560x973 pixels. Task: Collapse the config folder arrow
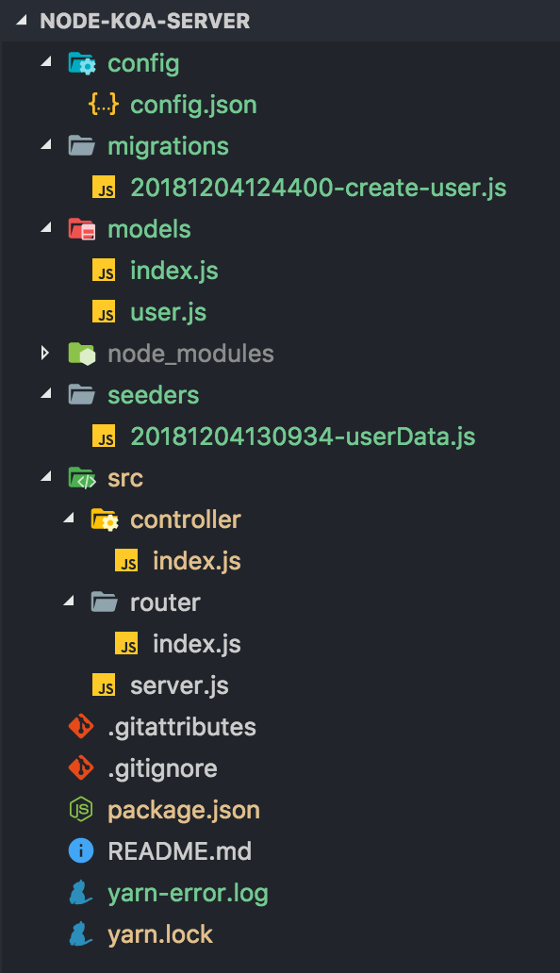[x=46, y=62]
